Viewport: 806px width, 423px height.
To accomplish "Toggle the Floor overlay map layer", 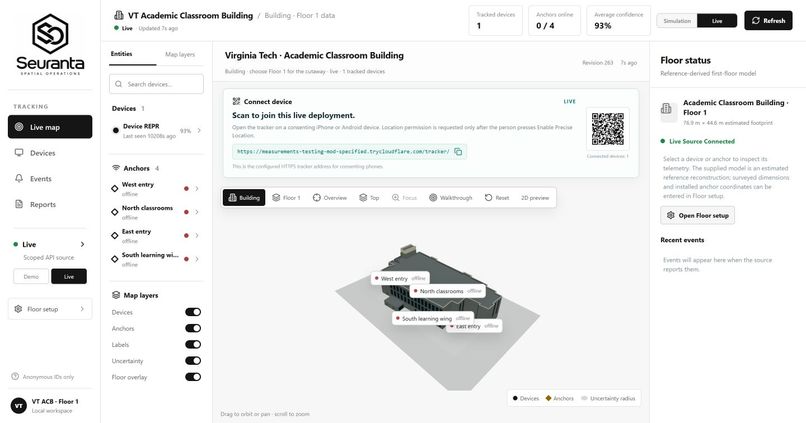I will pyautogui.click(x=193, y=377).
